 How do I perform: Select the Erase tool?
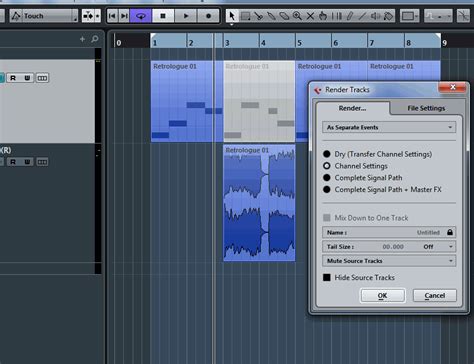[x=284, y=16]
